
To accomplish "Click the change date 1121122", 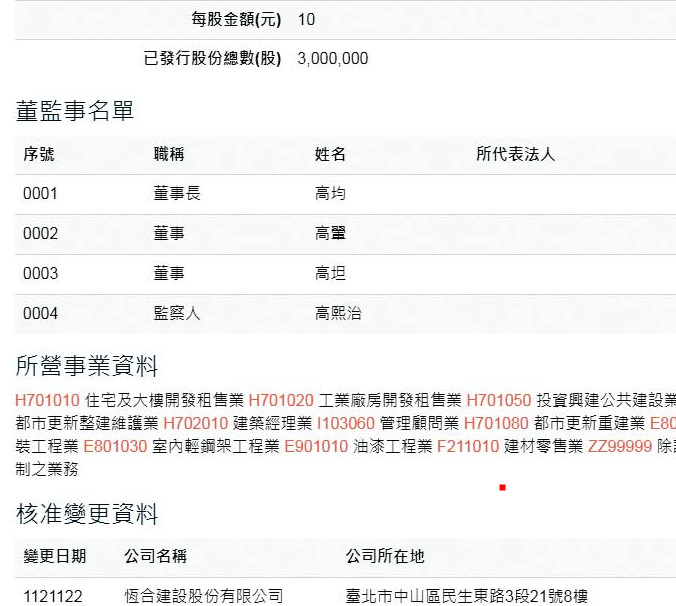I will [x=53, y=597].
